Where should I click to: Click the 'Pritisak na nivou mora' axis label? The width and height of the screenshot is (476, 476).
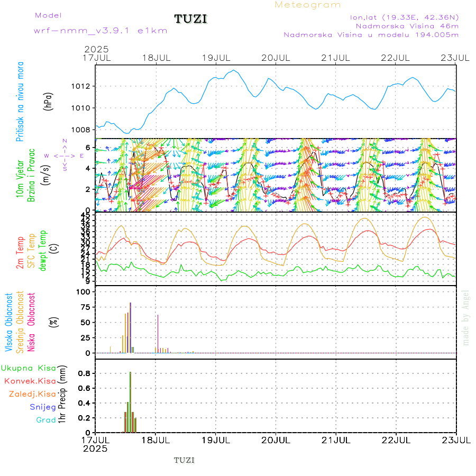pos(20,102)
